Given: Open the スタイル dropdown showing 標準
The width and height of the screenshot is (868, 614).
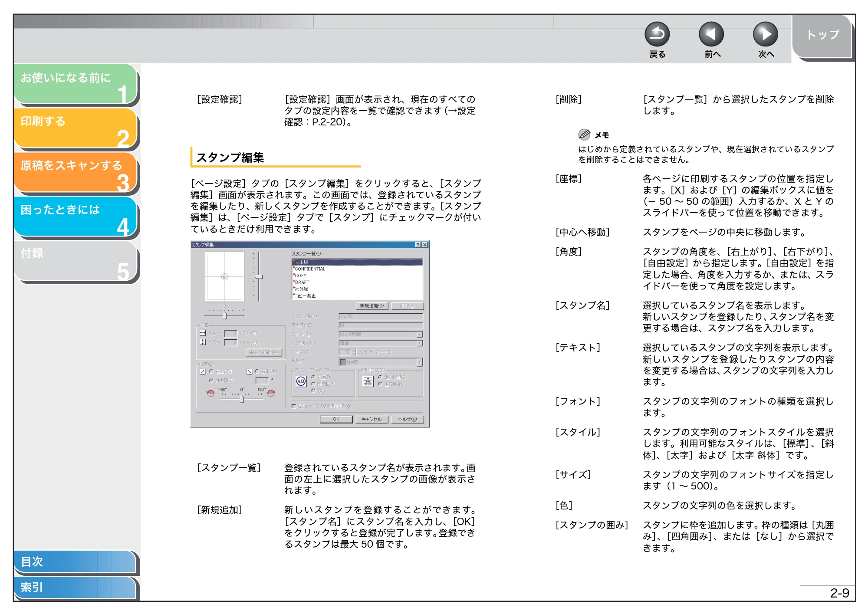Looking at the screenshot, I should coord(381,343).
